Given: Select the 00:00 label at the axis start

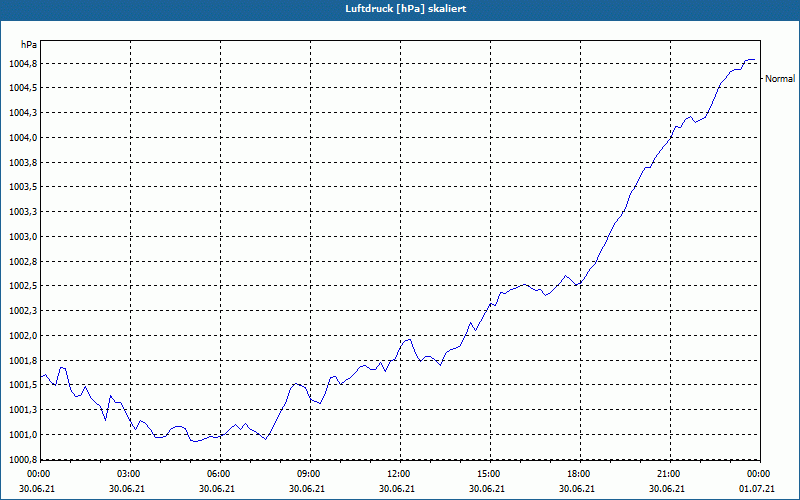Looking at the screenshot, I should point(38,474).
